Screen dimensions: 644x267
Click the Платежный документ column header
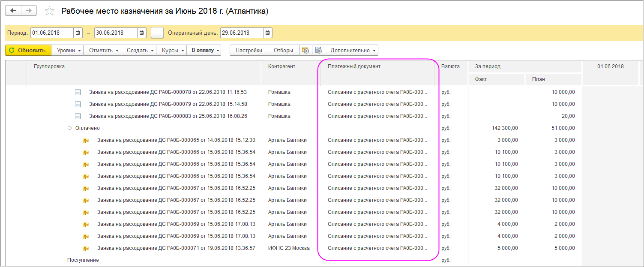(x=377, y=73)
